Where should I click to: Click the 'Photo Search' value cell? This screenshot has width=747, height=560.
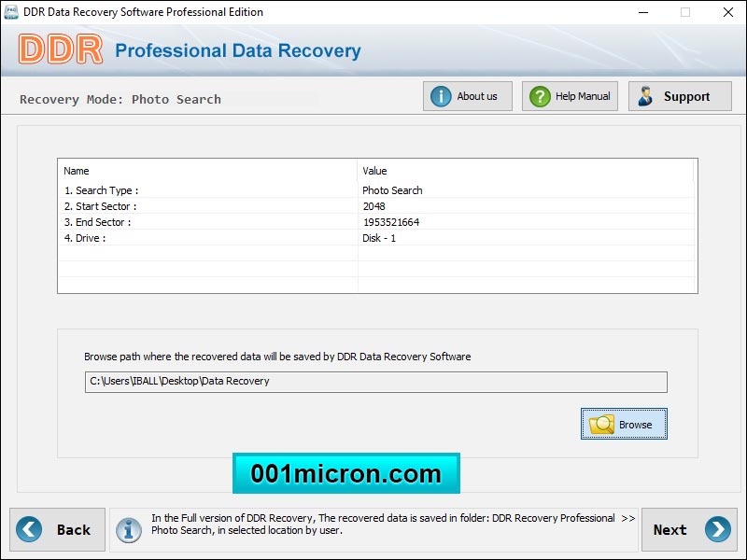[x=392, y=190]
